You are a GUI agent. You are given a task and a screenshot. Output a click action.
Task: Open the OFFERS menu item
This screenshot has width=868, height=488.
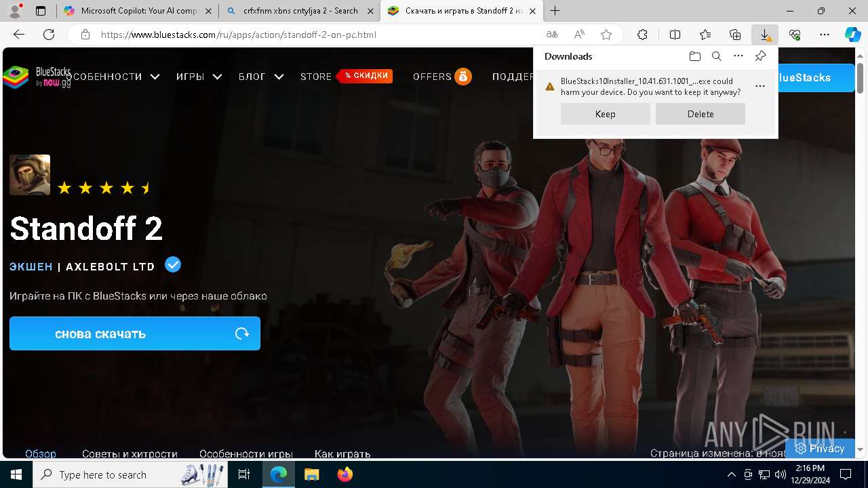pyautogui.click(x=442, y=77)
